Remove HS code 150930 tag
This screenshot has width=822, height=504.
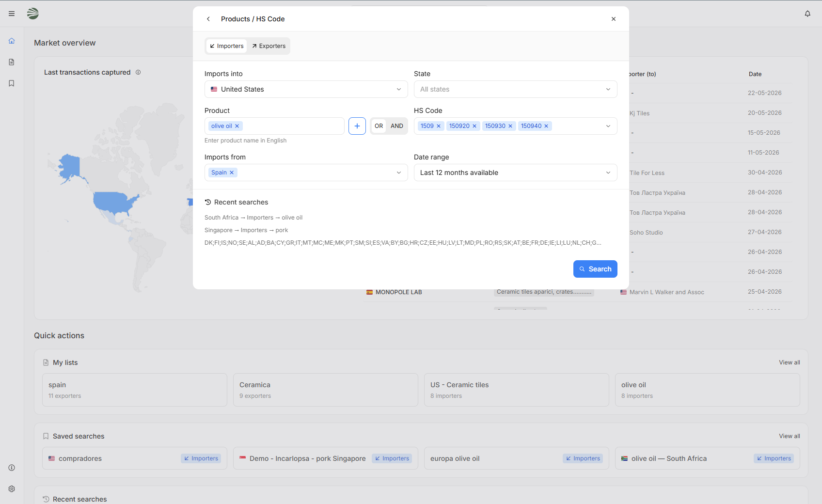click(x=510, y=126)
